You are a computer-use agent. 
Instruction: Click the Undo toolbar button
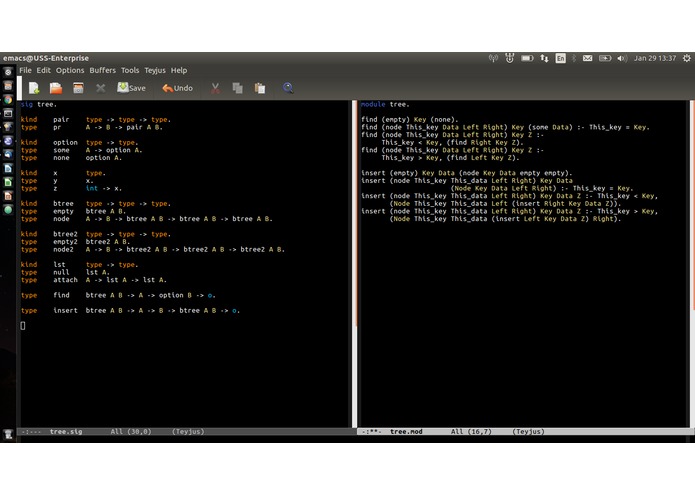(x=177, y=88)
